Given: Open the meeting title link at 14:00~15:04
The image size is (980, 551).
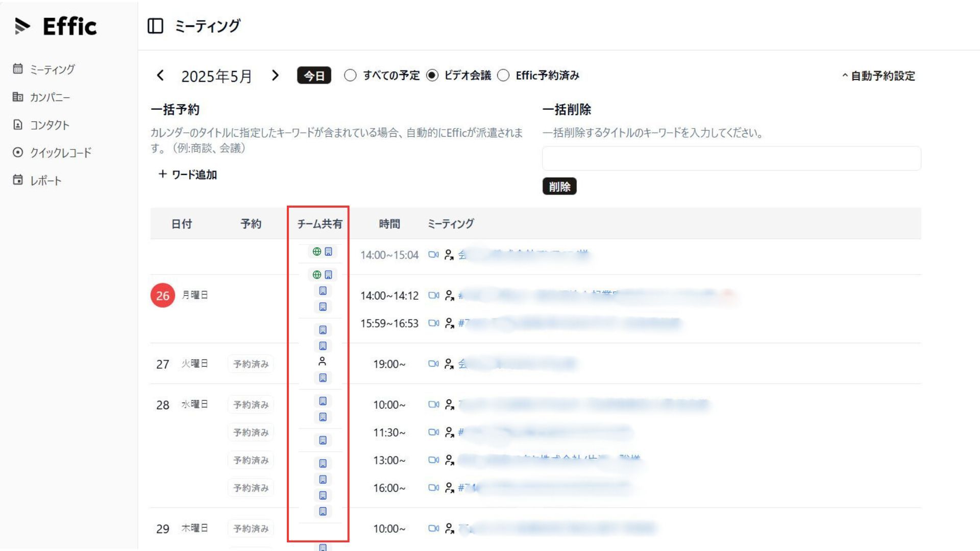Looking at the screenshot, I should point(524,254).
